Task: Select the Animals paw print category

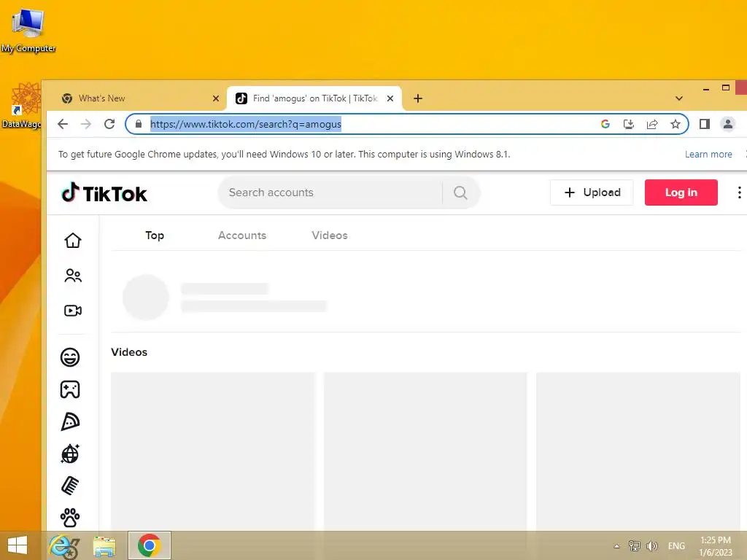Action: point(70,518)
